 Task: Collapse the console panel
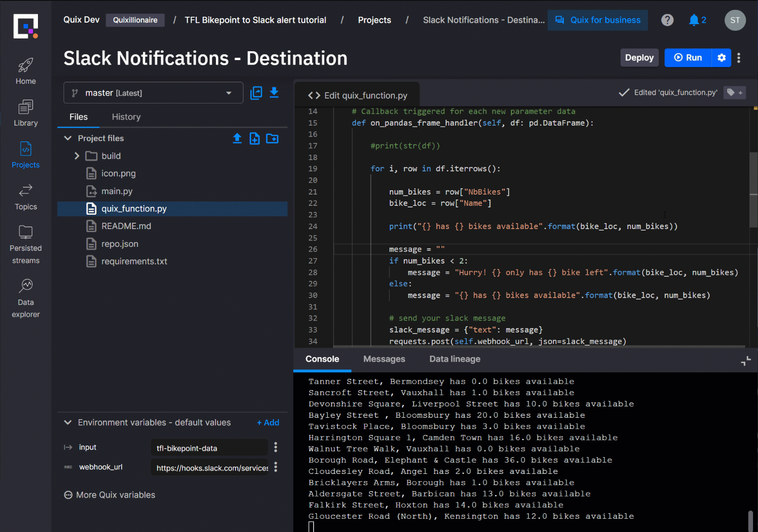[x=746, y=361]
